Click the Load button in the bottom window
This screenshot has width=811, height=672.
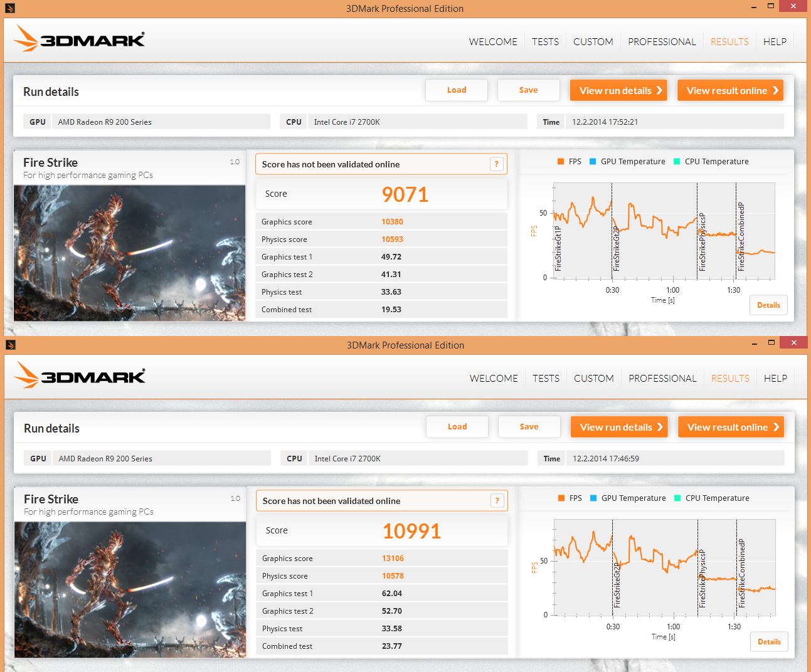click(x=457, y=427)
